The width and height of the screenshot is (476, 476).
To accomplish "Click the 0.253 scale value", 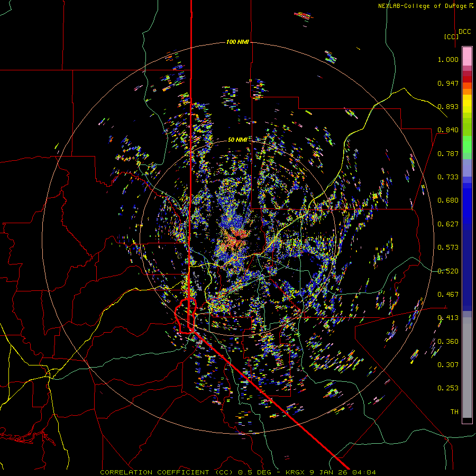I will pos(448,388).
